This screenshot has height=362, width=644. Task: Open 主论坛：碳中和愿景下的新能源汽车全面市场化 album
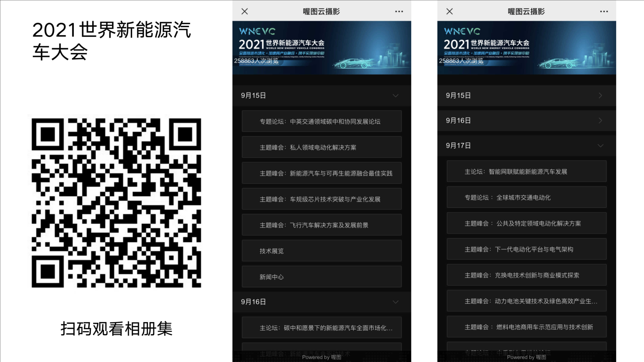point(322,327)
